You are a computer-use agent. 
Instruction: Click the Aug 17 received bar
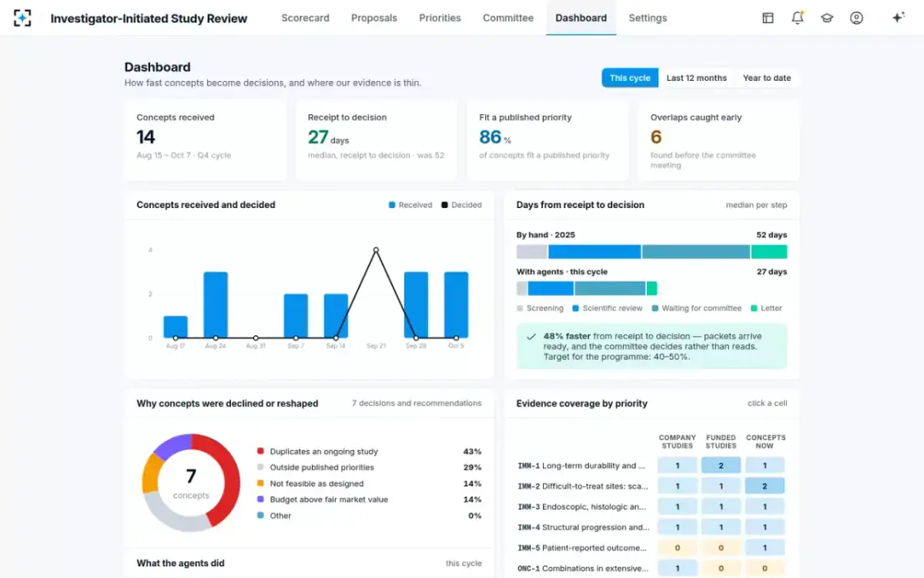pyautogui.click(x=176, y=327)
